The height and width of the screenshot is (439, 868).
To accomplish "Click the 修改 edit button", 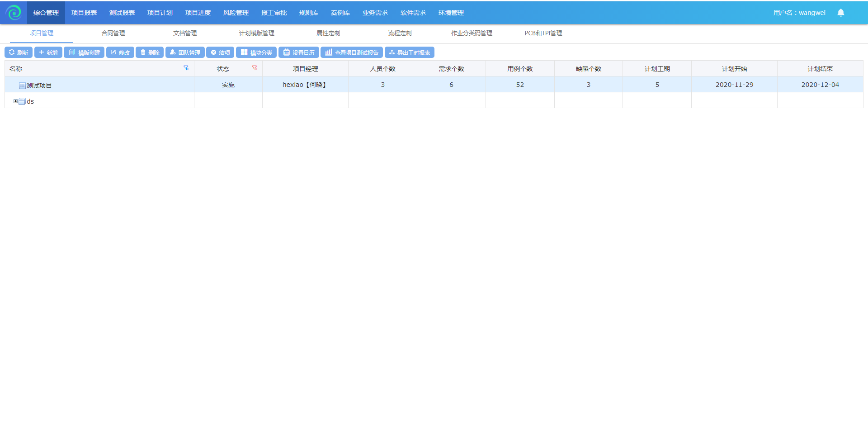I will pos(120,52).
